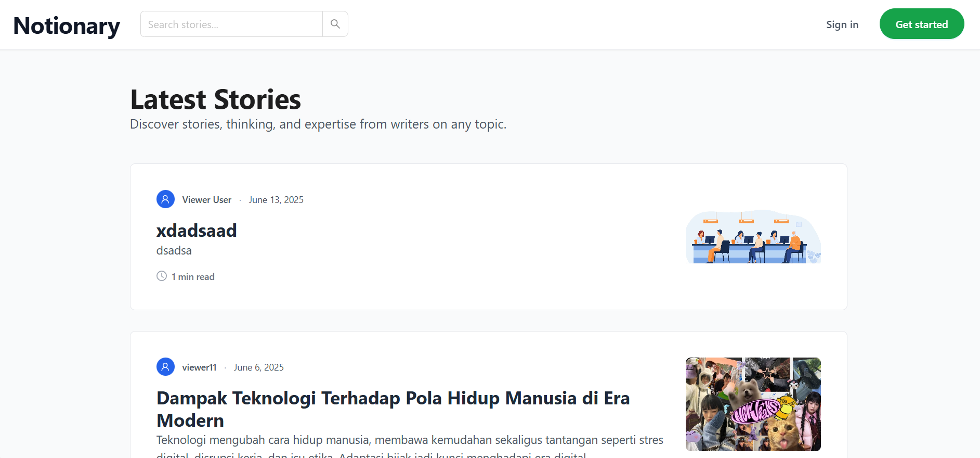Screen dimensions: 980x458
Task: Click the June 6, 2025 date
Action: click(259, 367)
